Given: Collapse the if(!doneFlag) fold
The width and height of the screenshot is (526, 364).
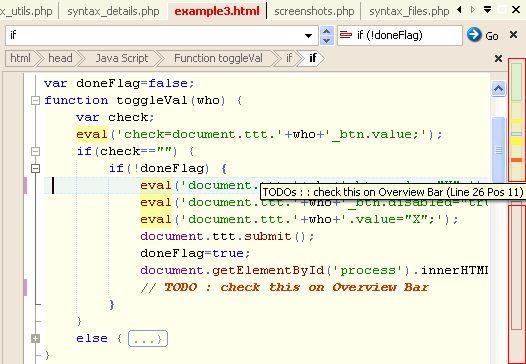Looking at the screenshot, I should tap(35, 168).
